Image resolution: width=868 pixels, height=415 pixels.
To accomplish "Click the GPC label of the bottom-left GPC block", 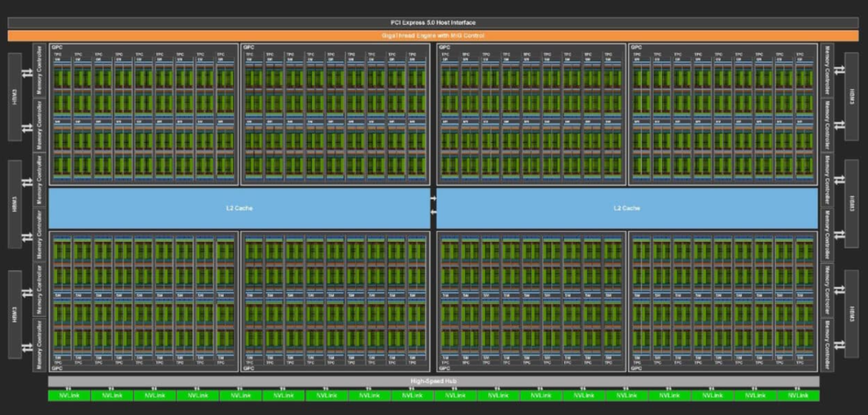I will [57, 368].
